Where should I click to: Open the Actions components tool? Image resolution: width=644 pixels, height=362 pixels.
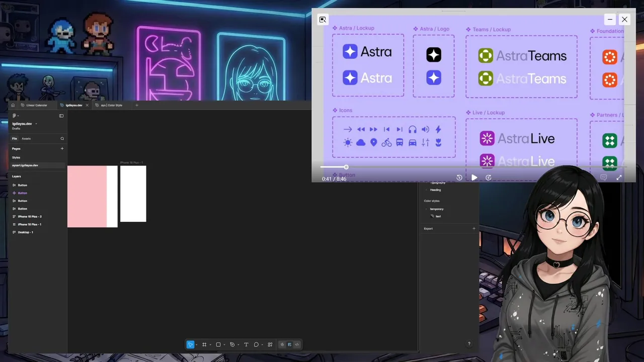[270, 344]
